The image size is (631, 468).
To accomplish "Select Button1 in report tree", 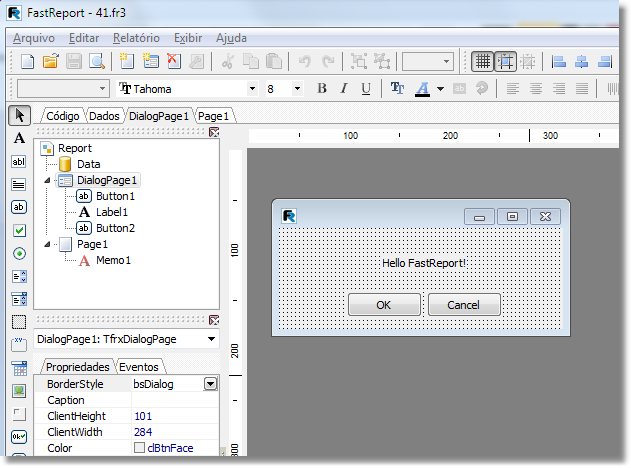I will pyautogui.click(x=115, y=196).
